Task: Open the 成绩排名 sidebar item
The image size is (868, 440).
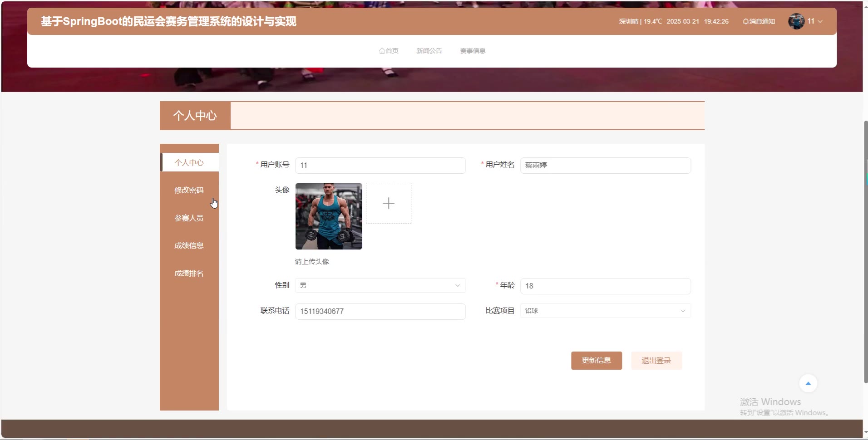Action: (x=189, y=273)
